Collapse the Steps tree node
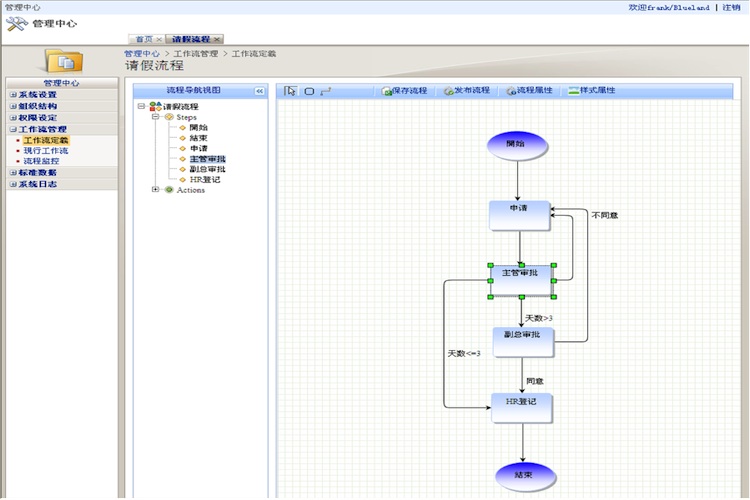750x500 pixels. pyautogui.click(x=155, y=117)
